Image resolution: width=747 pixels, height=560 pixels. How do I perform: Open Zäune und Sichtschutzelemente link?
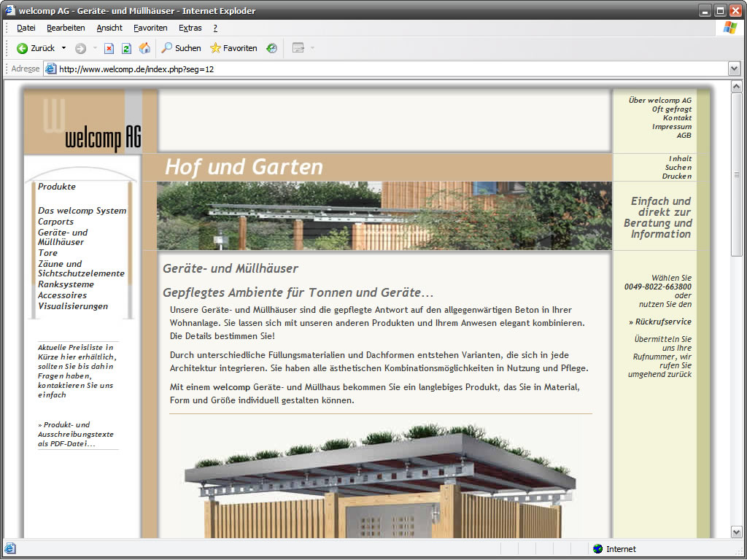pos(81,268)
